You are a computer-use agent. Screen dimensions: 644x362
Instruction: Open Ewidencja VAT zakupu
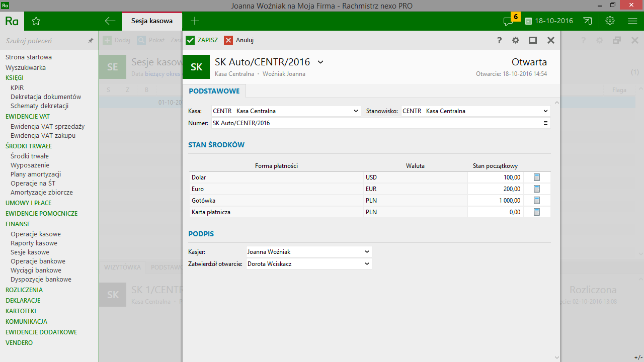(x=43, y=136)
